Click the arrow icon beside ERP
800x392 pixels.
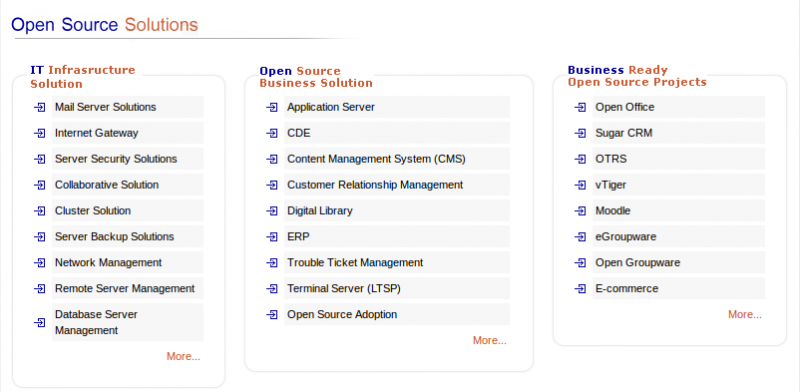272,237
